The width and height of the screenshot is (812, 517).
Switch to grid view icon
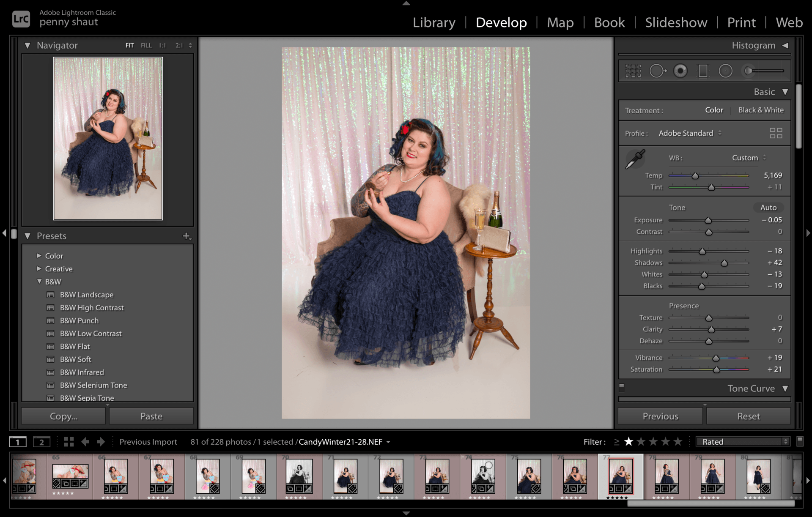point(69,442)
